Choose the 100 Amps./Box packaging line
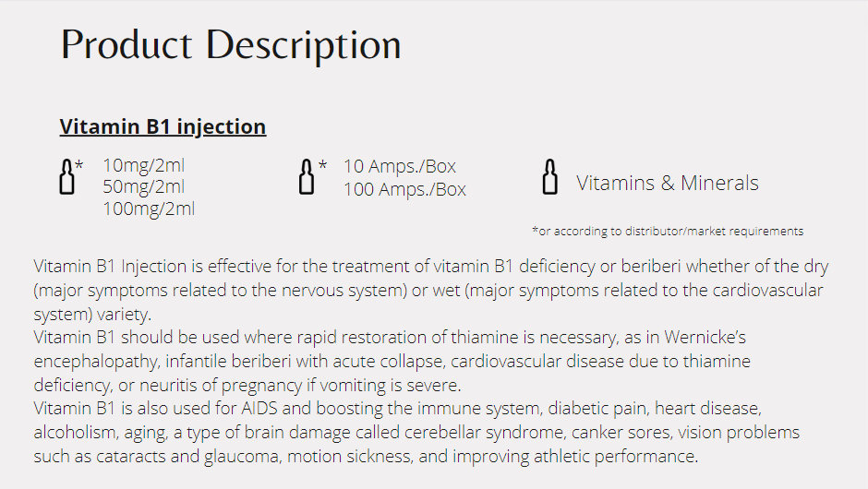 point(404,190)
